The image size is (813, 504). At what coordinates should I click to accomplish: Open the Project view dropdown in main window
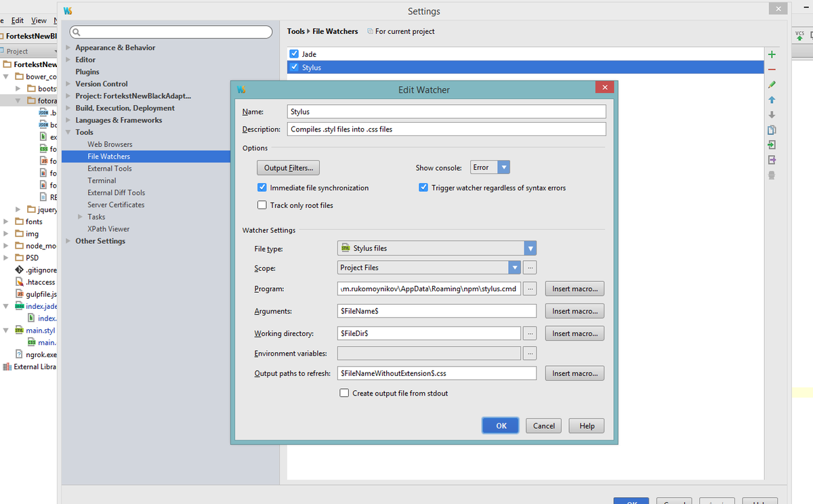(x=56, y=52)
